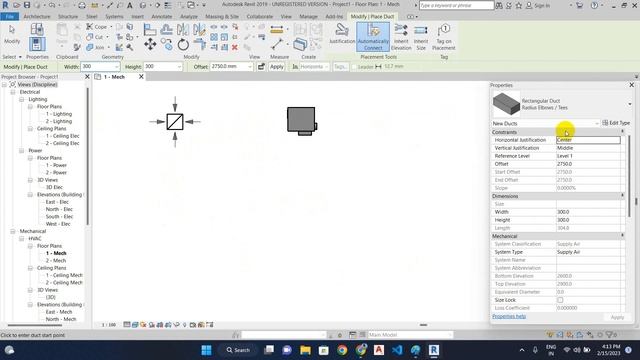Image resolution: width=640 pixels, height=360 pixels.
Task: Switch to the Annotate ribbon tab
Action: pyautogui.click(x=162, y=17)
